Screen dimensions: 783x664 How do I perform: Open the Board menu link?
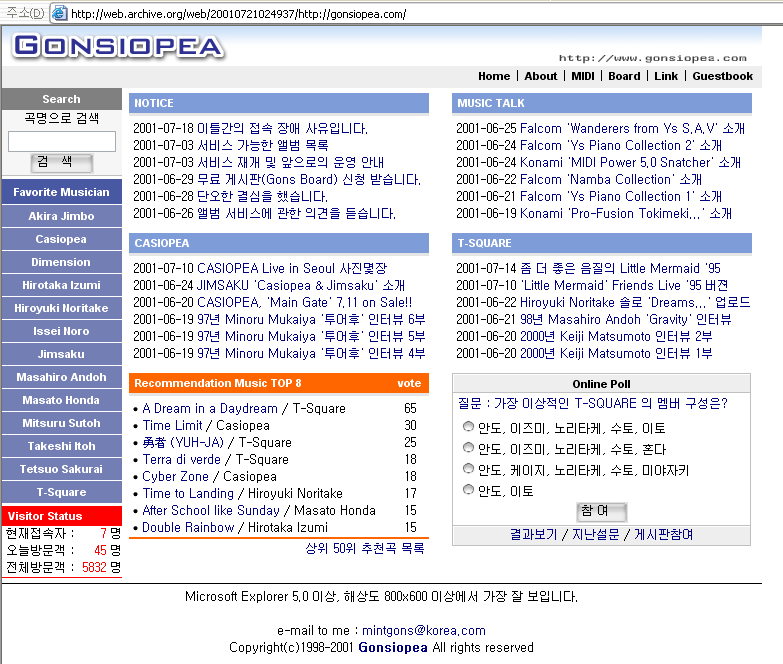[624, 76]
